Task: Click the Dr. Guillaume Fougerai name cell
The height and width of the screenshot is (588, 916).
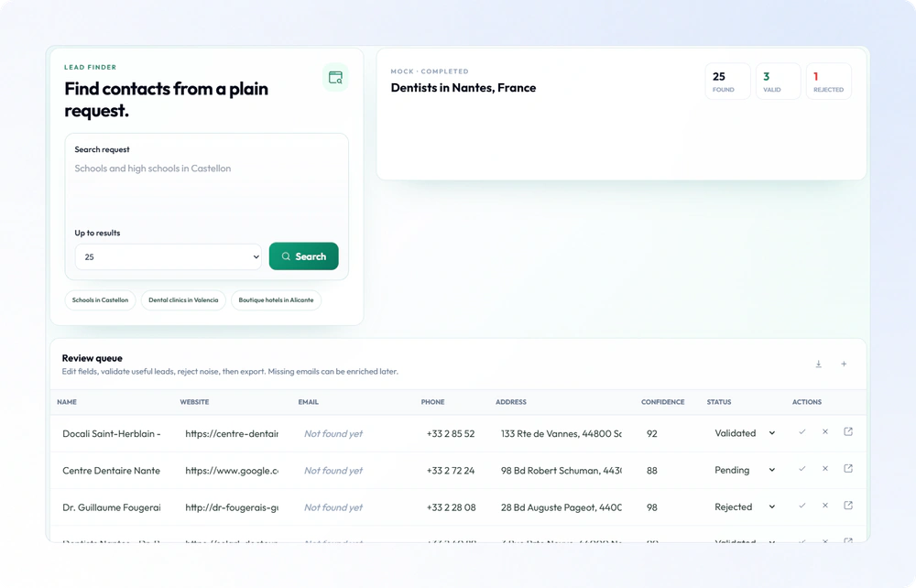Action: coord(111,507)
